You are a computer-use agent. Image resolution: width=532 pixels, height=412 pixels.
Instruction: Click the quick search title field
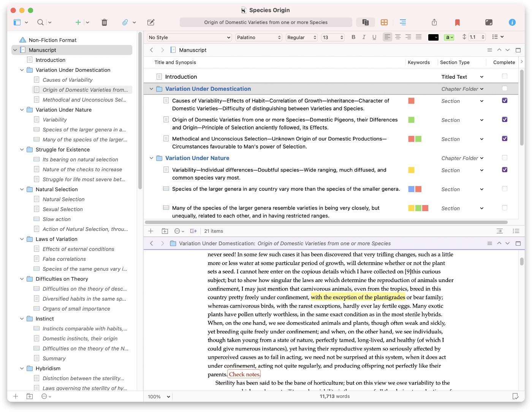(x=266, y=22)
